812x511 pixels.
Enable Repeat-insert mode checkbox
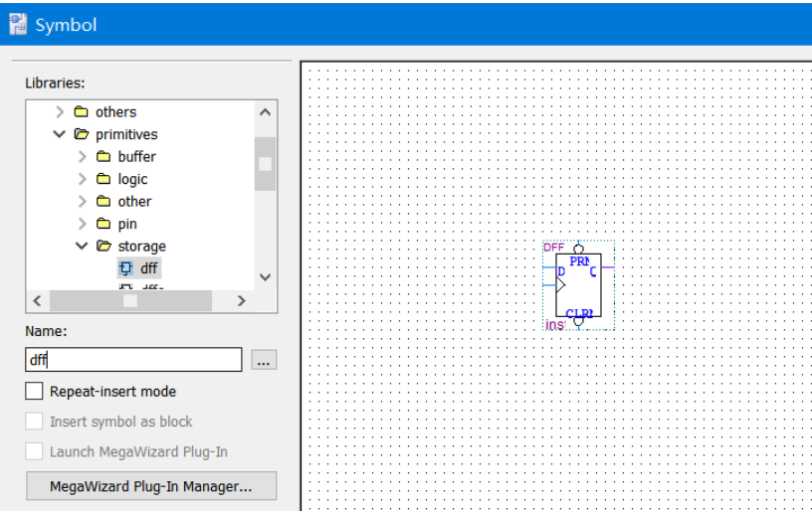coord(34,391)
